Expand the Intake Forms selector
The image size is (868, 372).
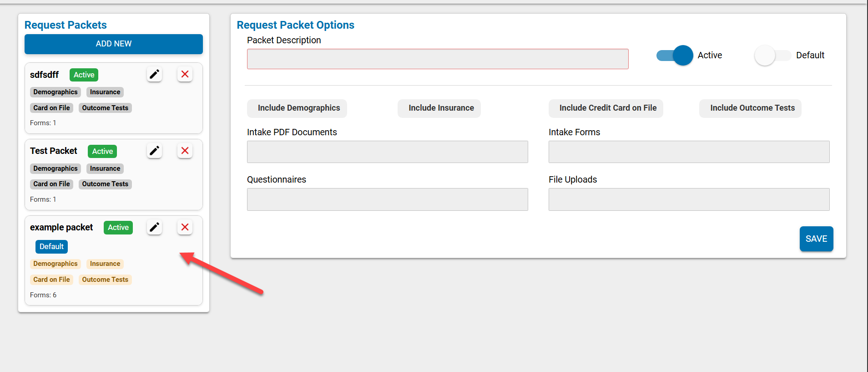click(x=689, y=152)
